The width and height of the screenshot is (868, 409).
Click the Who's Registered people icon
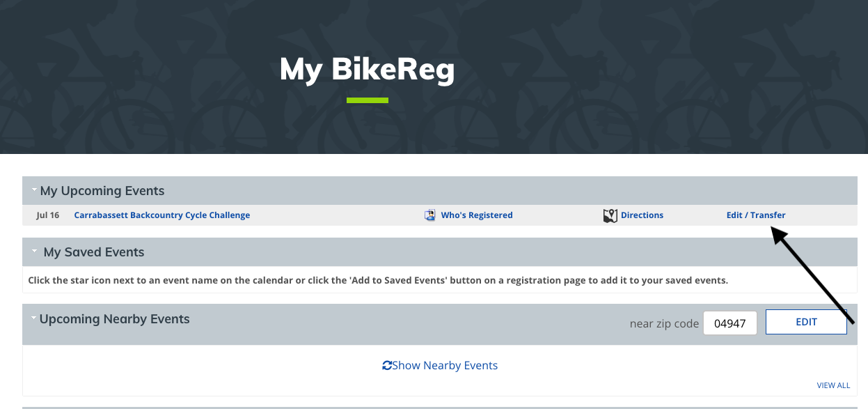point(430,215)
